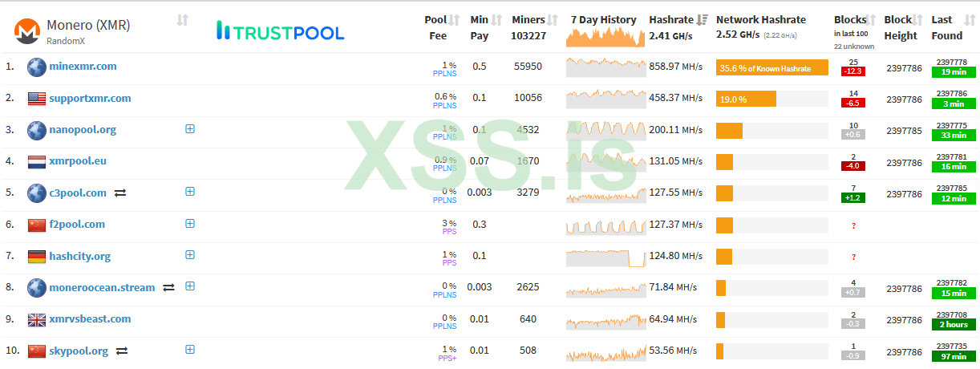The image size is (980, 369).
Task: Open hashcity.org pool link
Action: point(79,257)
